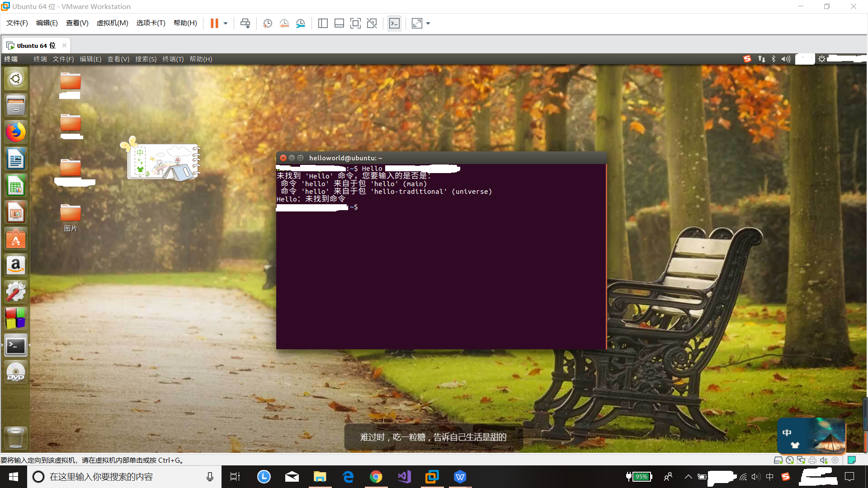Click the stretch guest display icon
The image size is (868, 488).
coord(417,23)
